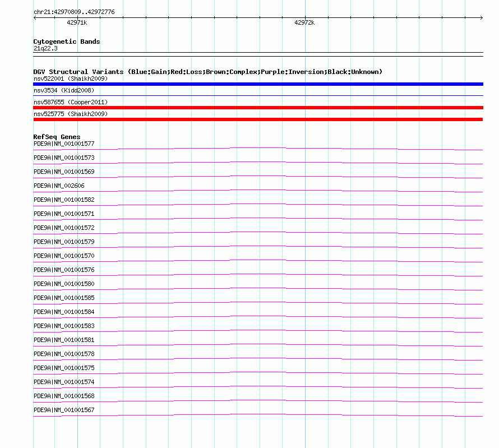Select transcript PDE9A|NM_001001584
This screenshot has height=448, width=499.
click(64, 312)
